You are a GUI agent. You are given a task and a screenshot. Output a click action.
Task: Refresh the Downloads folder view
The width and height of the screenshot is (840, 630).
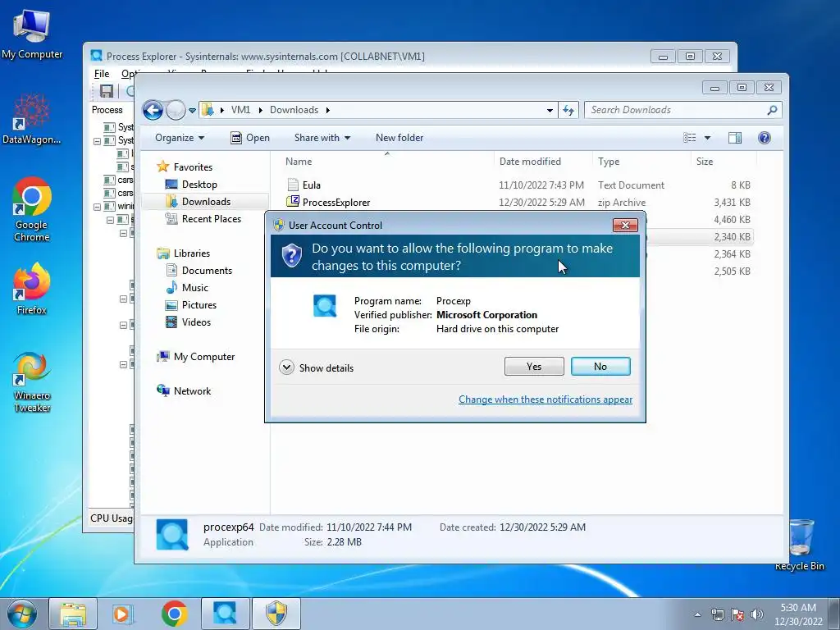pos(568,111)
